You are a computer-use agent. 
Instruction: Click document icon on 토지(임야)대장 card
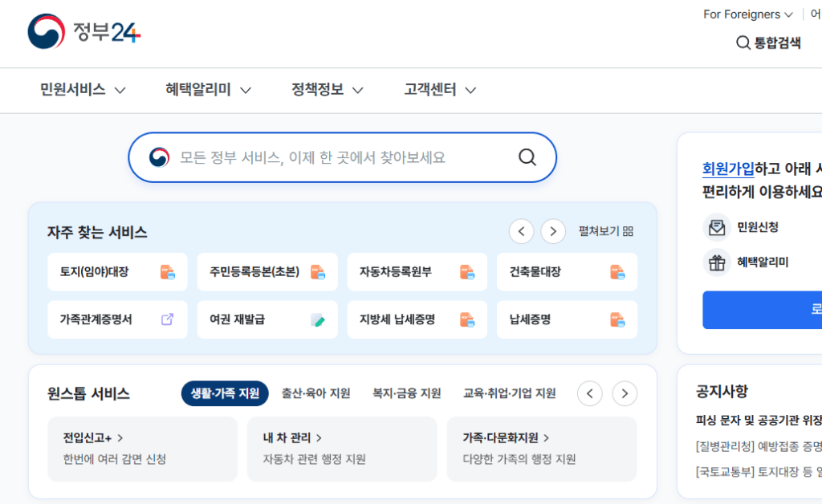click(167, 272)
